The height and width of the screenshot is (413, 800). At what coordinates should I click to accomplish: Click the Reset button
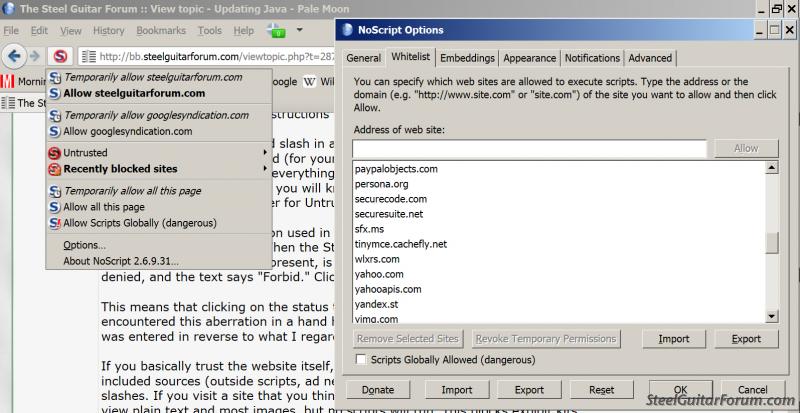(602, 390)
